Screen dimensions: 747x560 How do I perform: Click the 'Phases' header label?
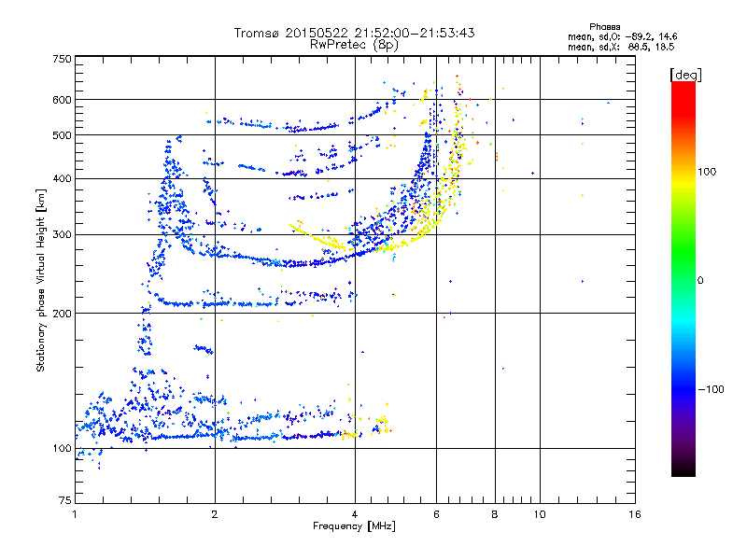point(604,27)
